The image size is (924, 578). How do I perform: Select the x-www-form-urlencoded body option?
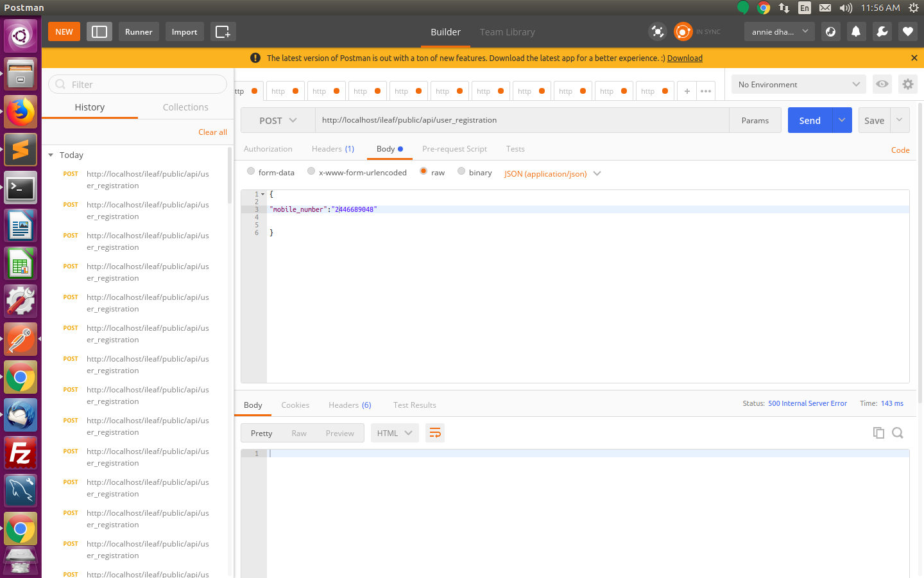click(311, 171)
